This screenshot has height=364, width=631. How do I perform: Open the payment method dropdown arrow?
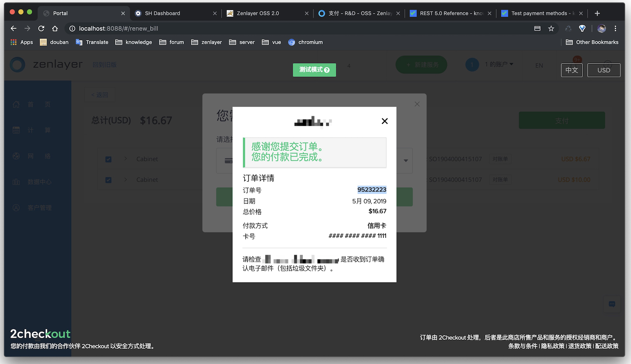click(406, 160)
